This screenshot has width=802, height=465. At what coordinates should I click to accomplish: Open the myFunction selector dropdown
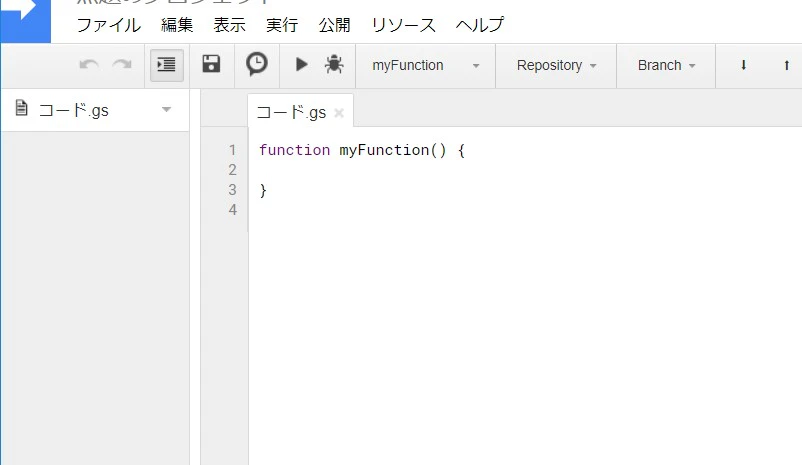click(426, 65)
